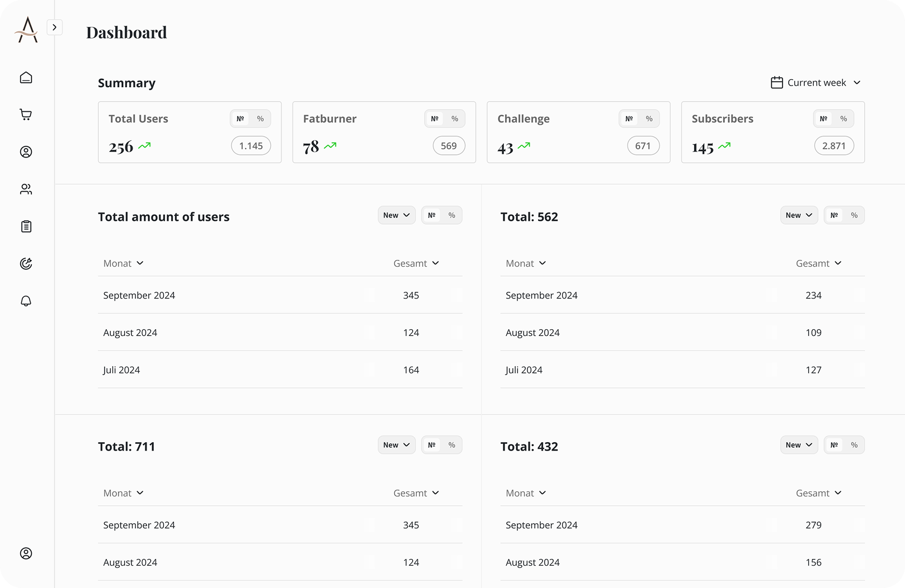Open the clipboard list icon in sidebar

(x=26, y=226)
